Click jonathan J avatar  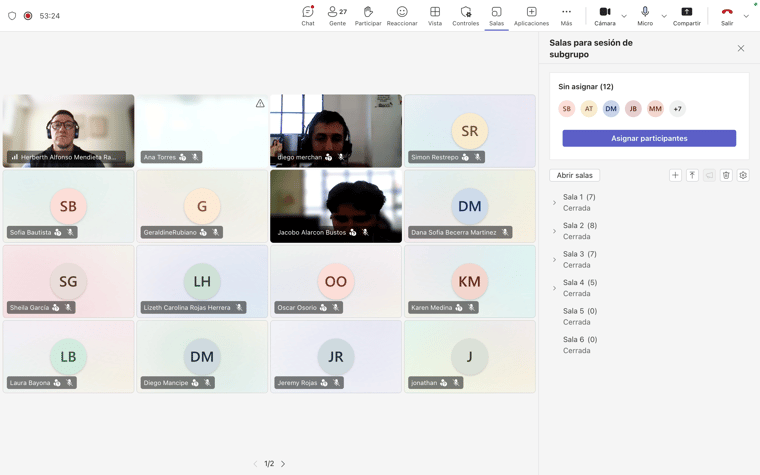(470, 356)
